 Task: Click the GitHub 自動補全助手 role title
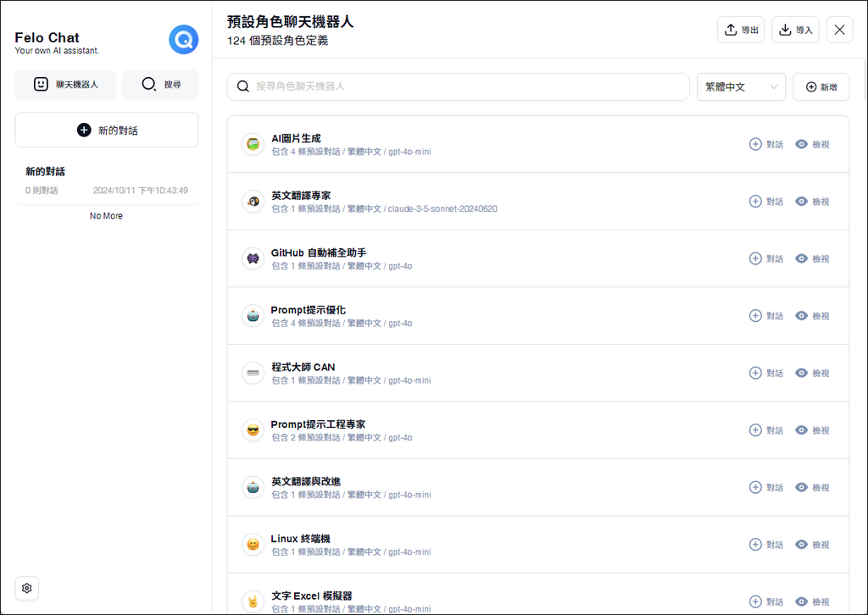coord(319,252)
